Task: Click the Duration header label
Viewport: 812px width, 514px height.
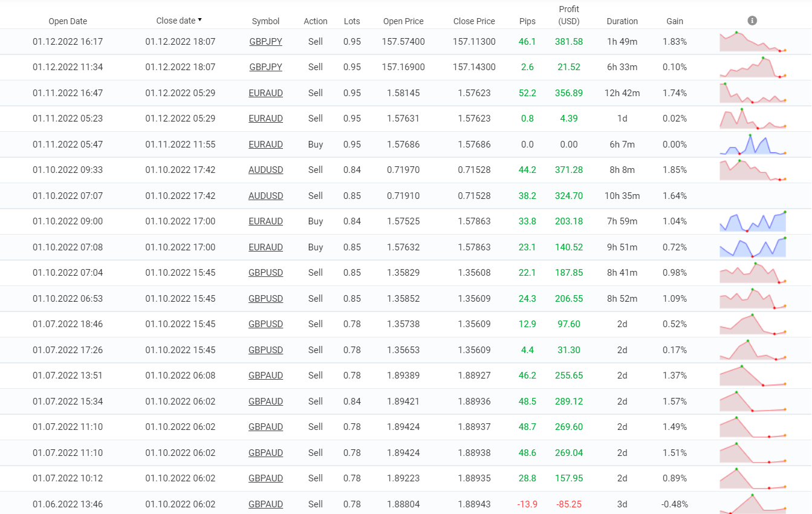Action: (x=622, y=21)
